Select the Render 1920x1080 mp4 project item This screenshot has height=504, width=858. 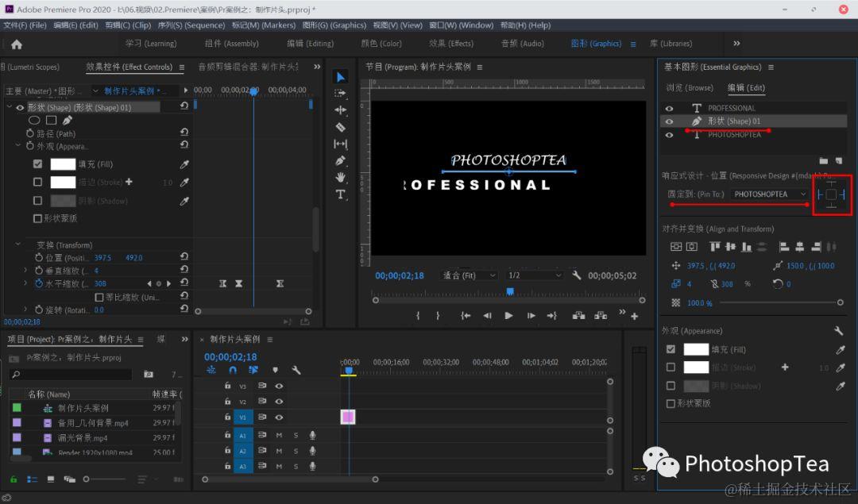tap(95, 452)
